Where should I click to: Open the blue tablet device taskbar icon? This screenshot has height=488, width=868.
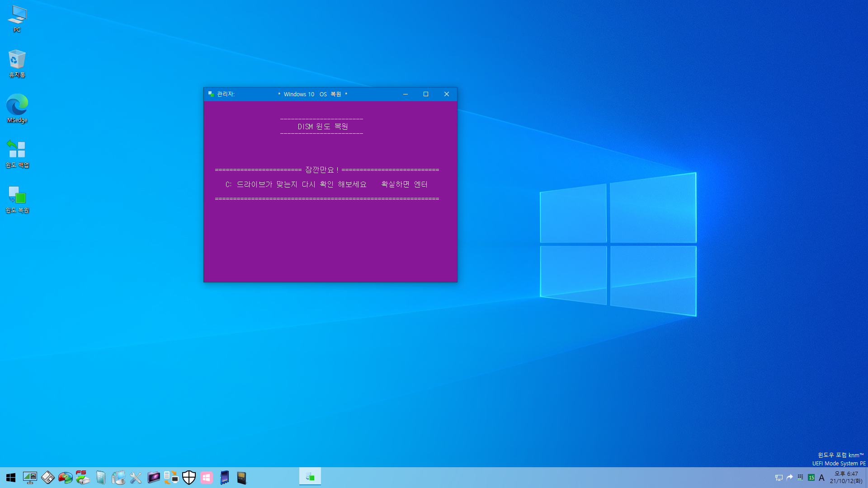click(x=224, y=478)
